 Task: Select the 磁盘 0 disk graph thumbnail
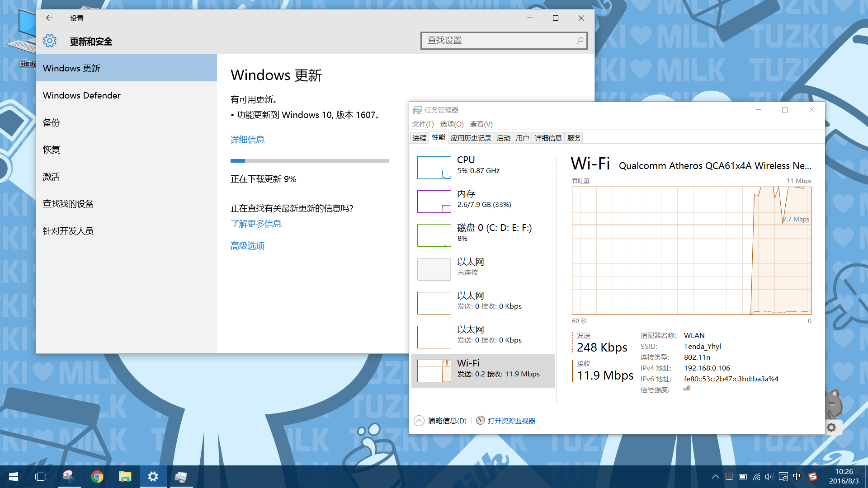point(434,235)
